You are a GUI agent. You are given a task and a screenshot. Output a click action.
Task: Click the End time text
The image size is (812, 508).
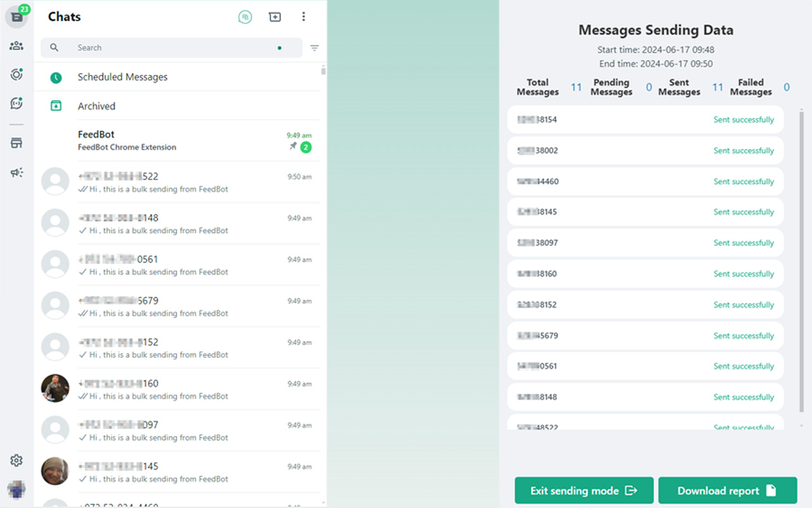coord(656,63)
